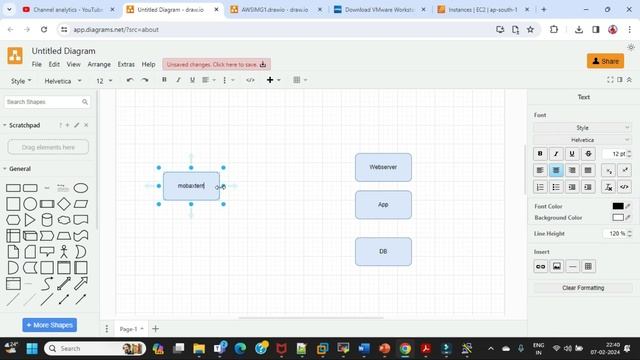Select the diamond shape in General
Screen dimensions: 640x360
(x=64, y=204)
